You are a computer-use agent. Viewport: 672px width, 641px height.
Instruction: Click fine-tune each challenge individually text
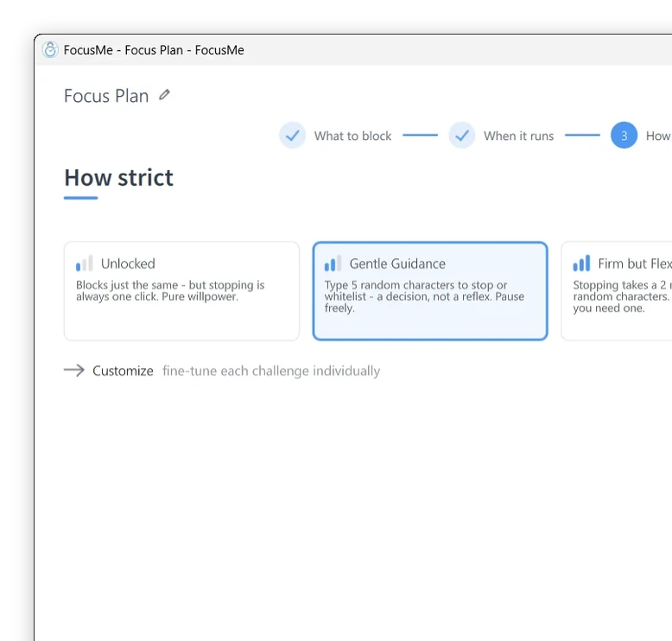click(x=271, y=371)
